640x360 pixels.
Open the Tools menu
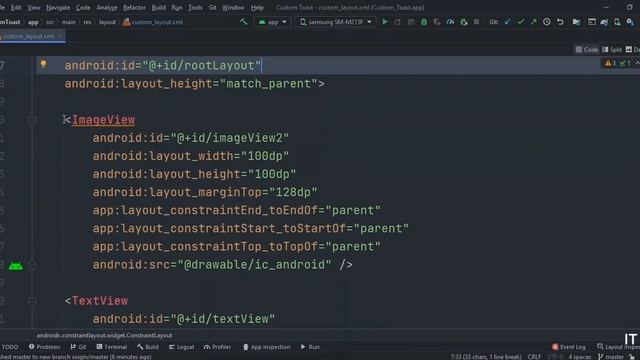pos(195,7)
